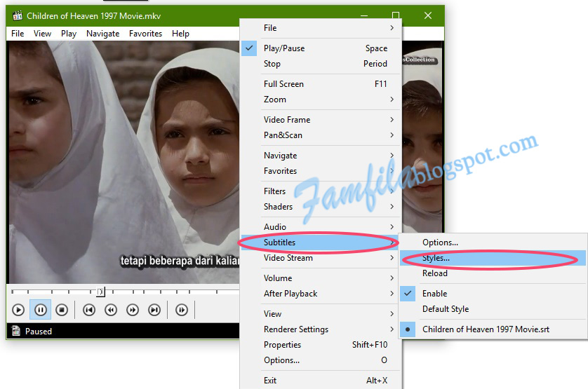Expand the View submenu in the context menu
The height and width of the screenshot is (389, 588).
(321, 314)
